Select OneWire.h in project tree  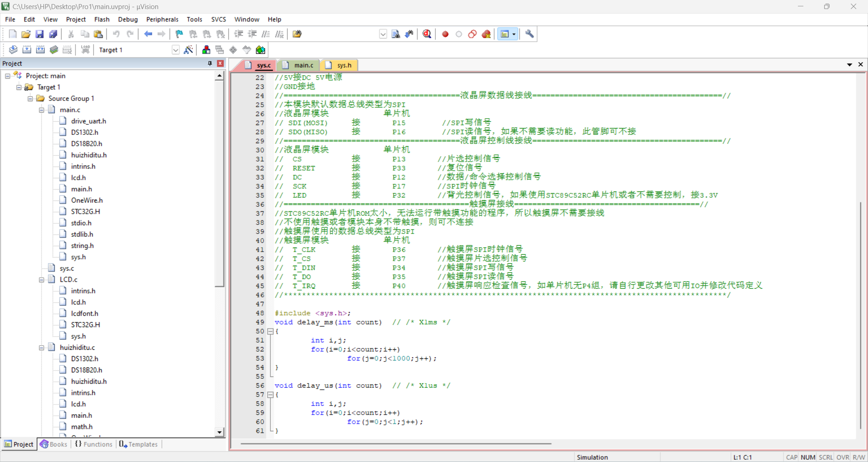87,200
